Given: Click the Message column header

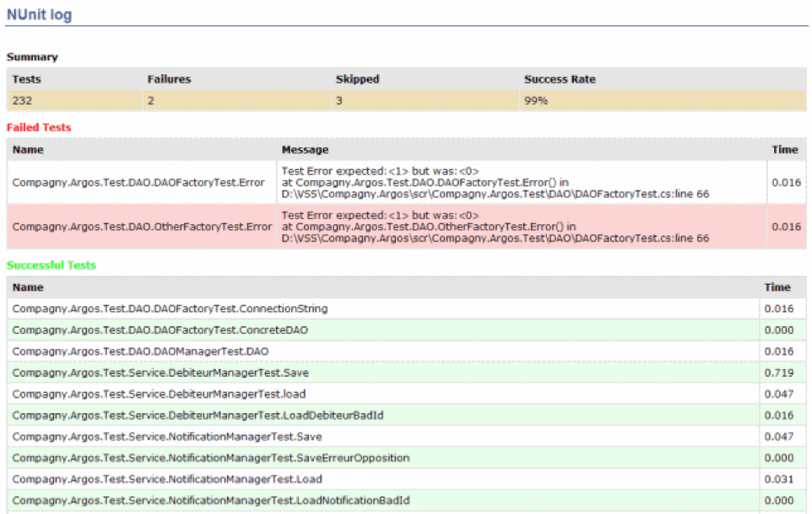Looking at the screenshot, I should click(305, 149).
